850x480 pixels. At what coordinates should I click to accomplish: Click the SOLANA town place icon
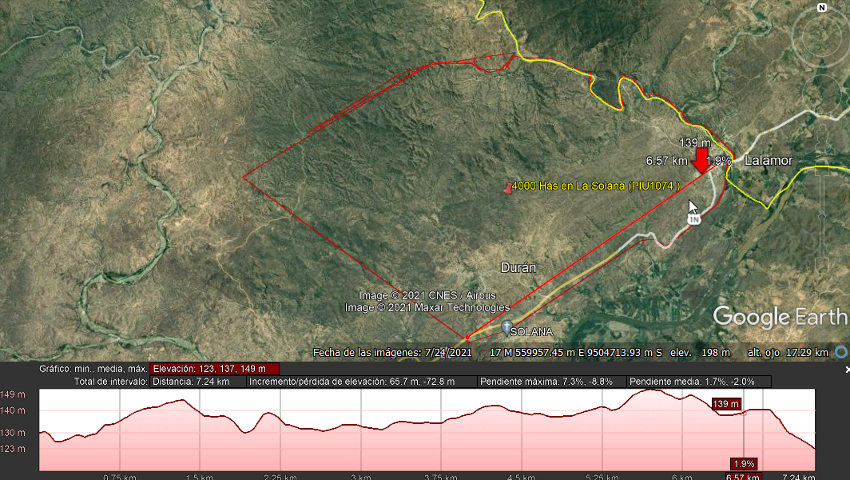pyautogui.click(x=508, y=328)
